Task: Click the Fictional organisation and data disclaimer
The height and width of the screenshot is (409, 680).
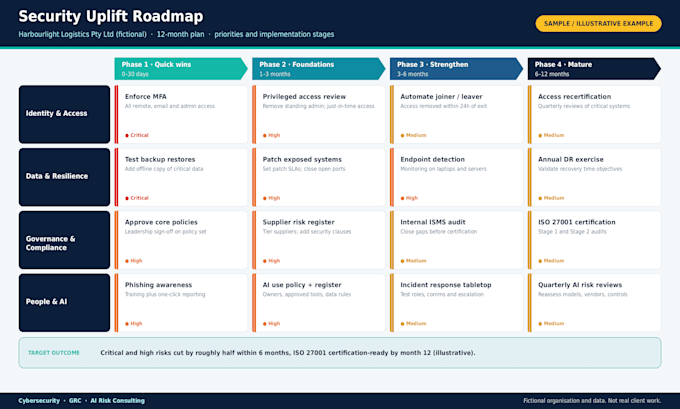Action: [x=592, y=401]
